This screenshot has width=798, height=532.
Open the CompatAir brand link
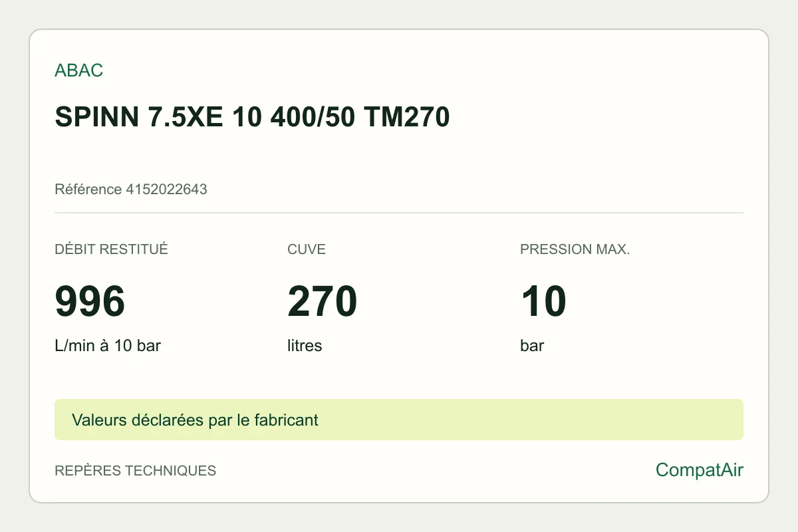click(x=700, y=470)
